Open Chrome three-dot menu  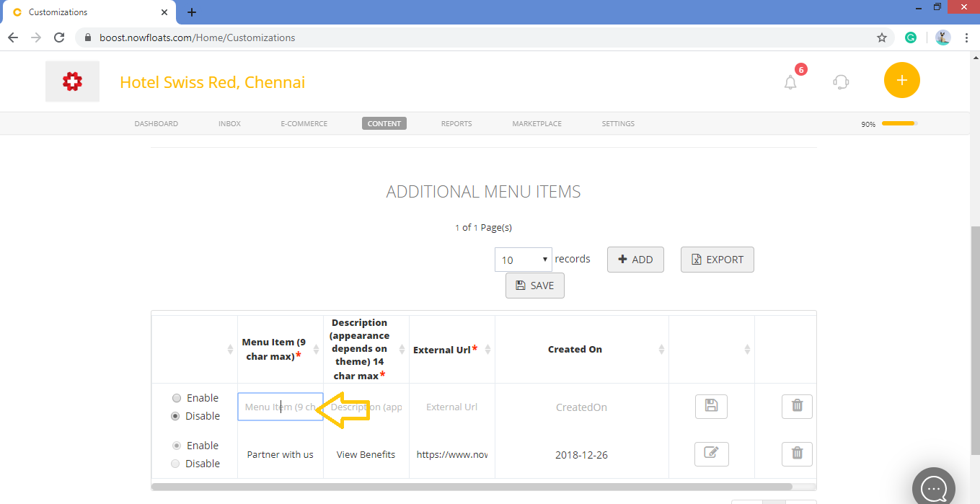[966, 37]
